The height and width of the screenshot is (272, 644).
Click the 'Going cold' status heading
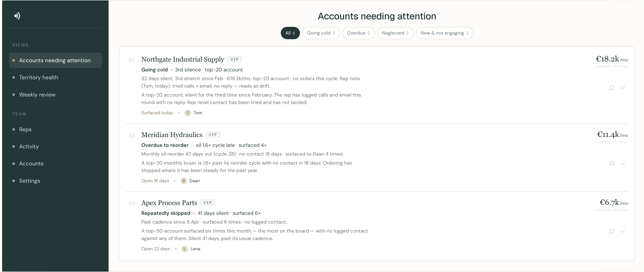(155, 70)
